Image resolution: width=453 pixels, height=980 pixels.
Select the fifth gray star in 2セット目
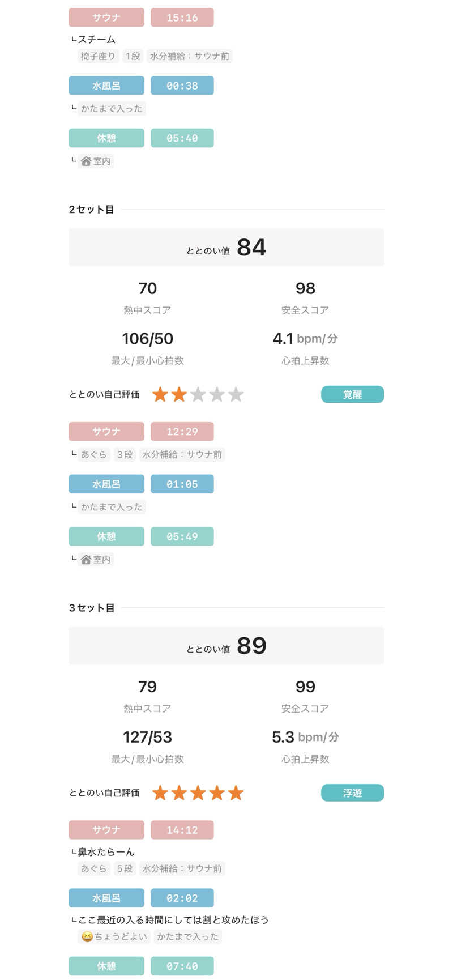[x=236, y=395]
